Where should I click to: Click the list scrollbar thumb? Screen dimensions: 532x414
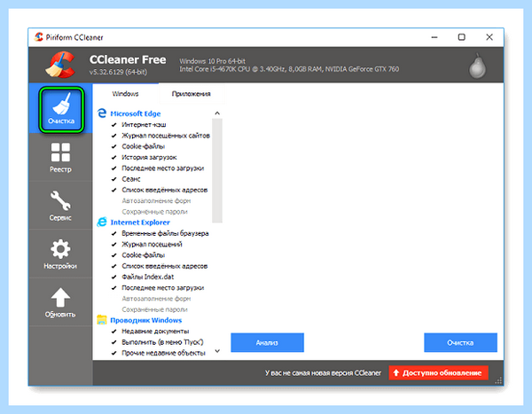point(217,170)
